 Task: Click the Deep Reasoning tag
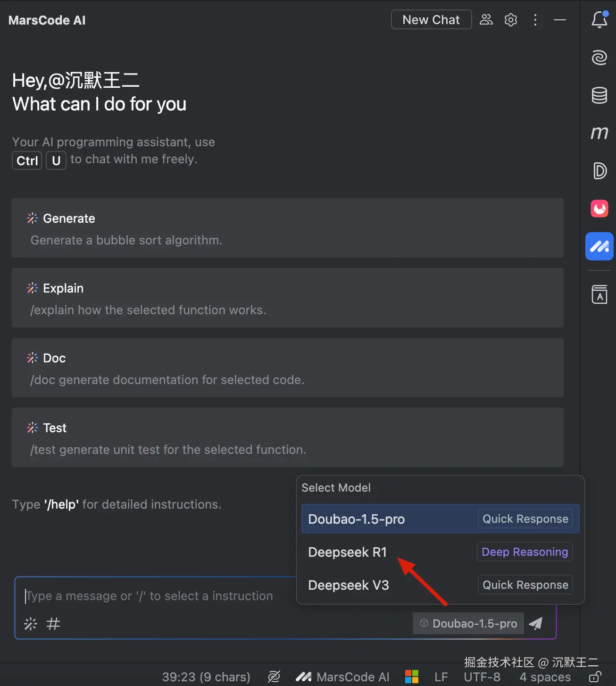[x=525, y=552]
